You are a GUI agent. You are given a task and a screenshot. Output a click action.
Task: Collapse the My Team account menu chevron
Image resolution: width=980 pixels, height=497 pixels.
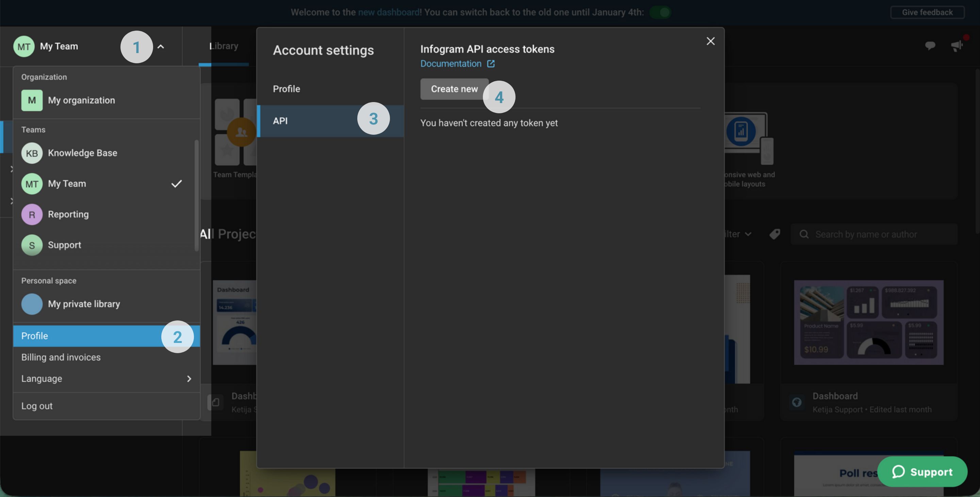pyautogui.click(x=161, y=46)
